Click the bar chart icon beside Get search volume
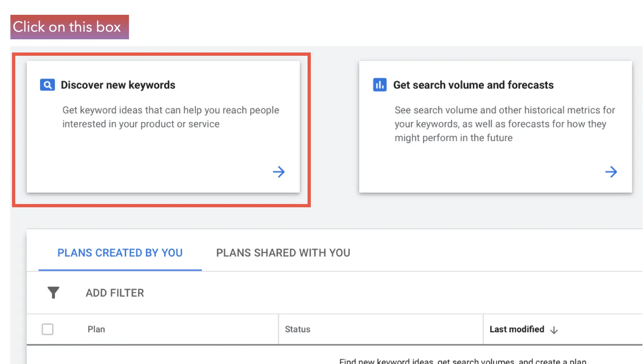Viewport: 644px width, 364px height. pos(380,85)
